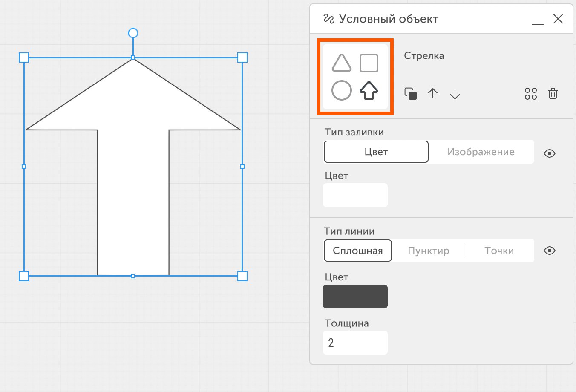Image resolution: width=576 pixels, height=392 pixels.
Task: Open the dark gray line color swatch
Action: [x=355, y=297]
